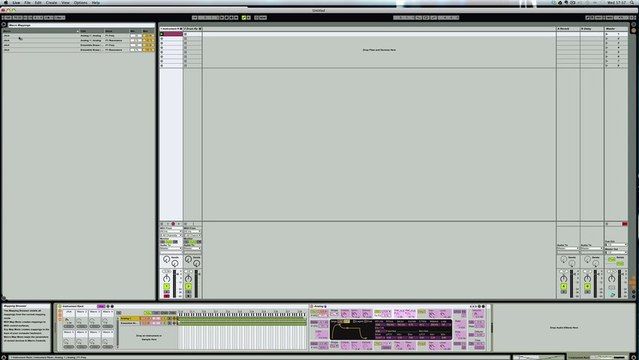Turn the first Macro knob in Instrument Rack

68,320
